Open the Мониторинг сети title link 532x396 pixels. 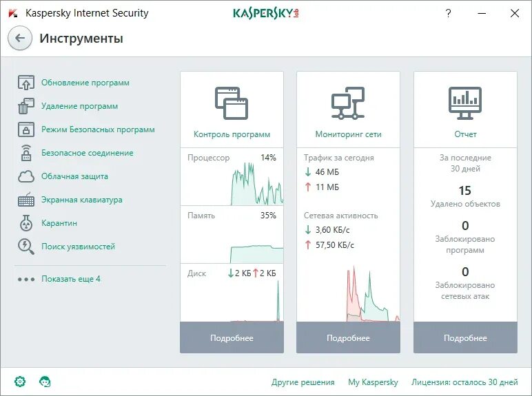[x=348, y=134]
